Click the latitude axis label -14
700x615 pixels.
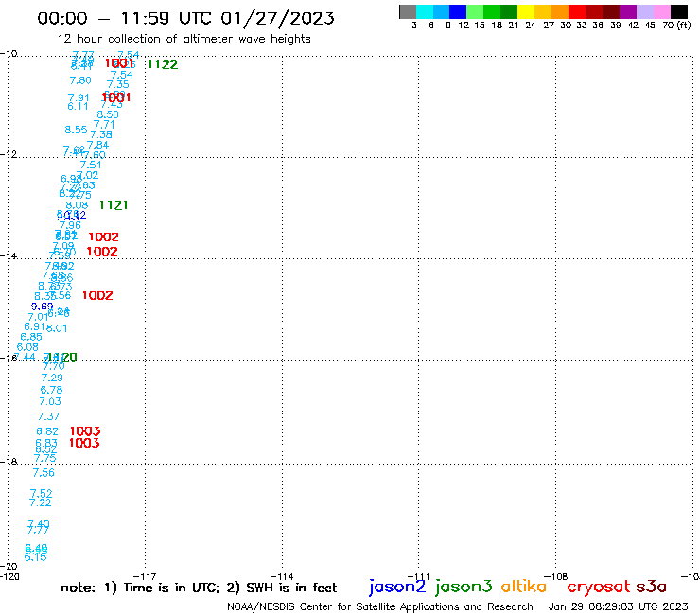tap(9, 255)
